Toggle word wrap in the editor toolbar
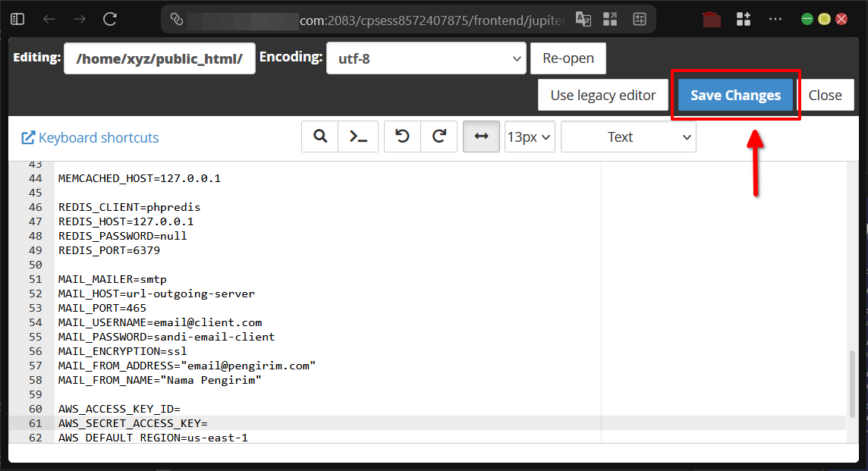This screenshot has height=471, width=868. [481, 137]
